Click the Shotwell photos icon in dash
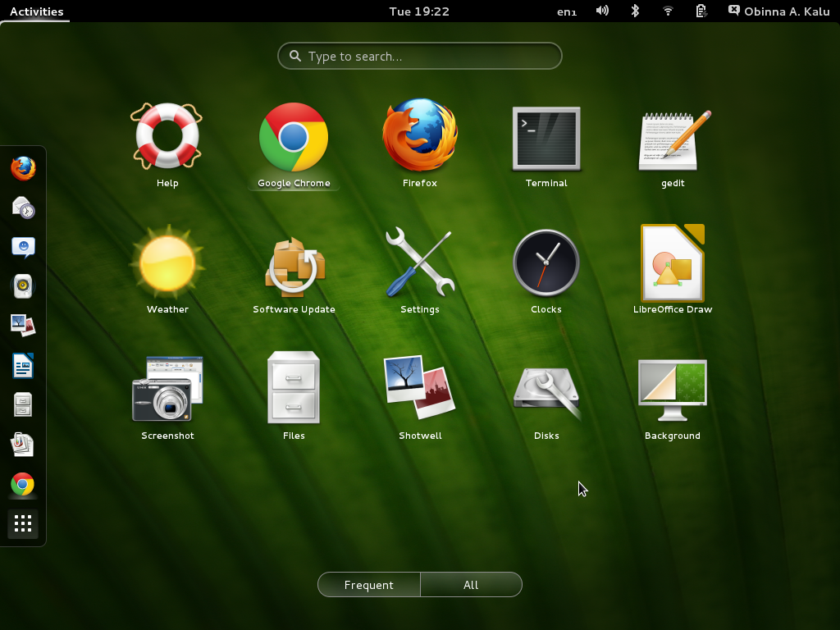The image size is (840, 630). [23, 326]
